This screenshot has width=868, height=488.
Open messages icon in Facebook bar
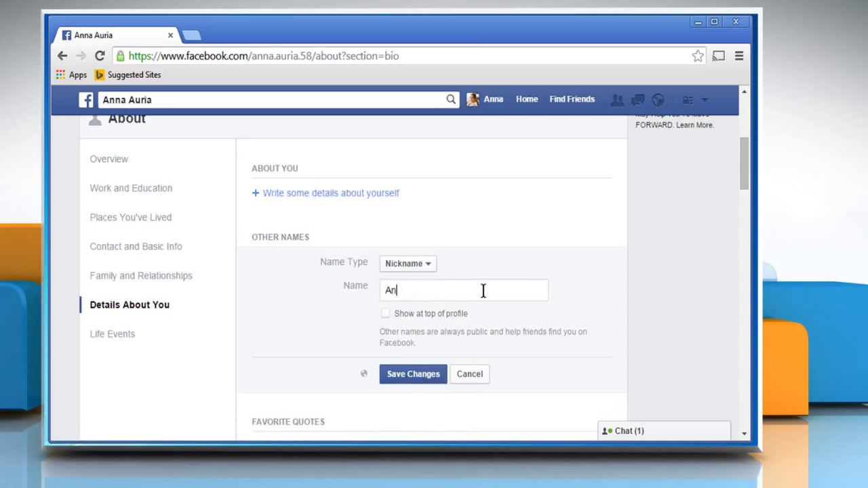[637, 100]
